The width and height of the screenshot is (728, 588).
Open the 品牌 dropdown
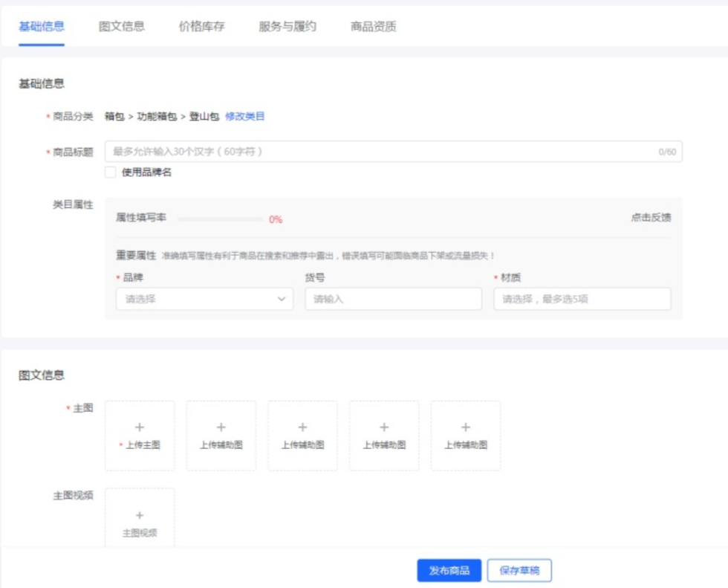tap(204, 299)
